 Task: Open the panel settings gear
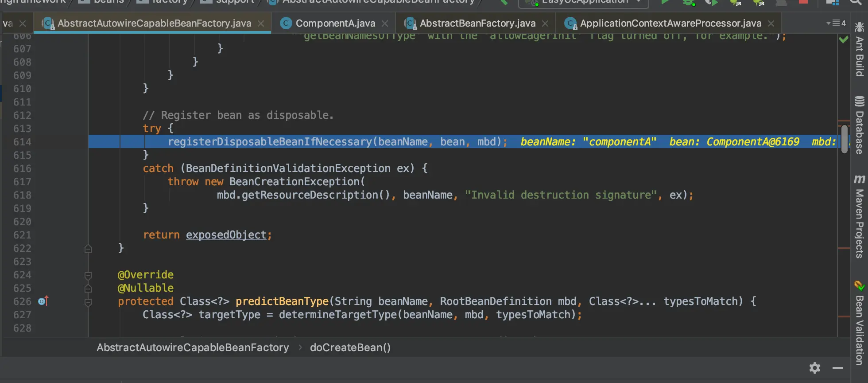(815, 368)
